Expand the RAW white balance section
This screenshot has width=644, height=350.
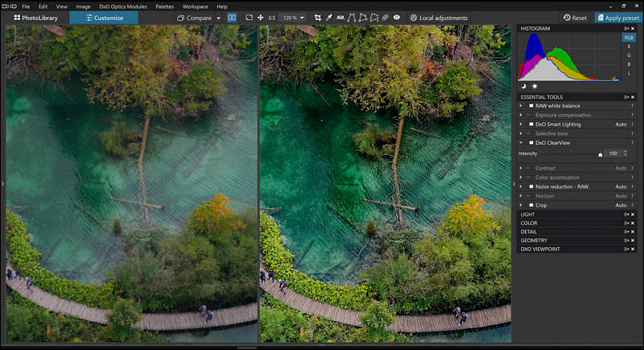(521, 106)
